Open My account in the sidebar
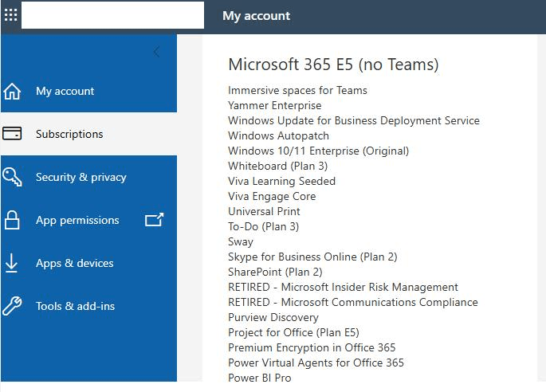Screen dimensions: 546x392 (x=65, y=91)
